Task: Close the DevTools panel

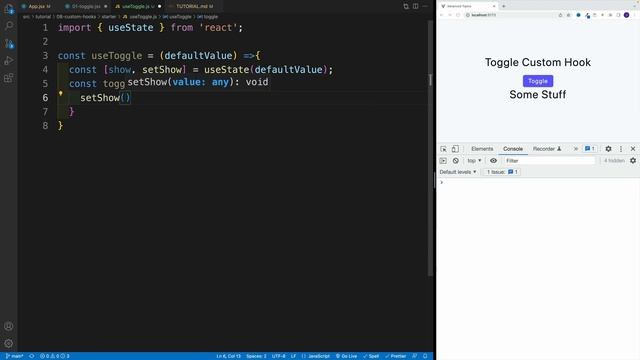Action: coord(633,149)
